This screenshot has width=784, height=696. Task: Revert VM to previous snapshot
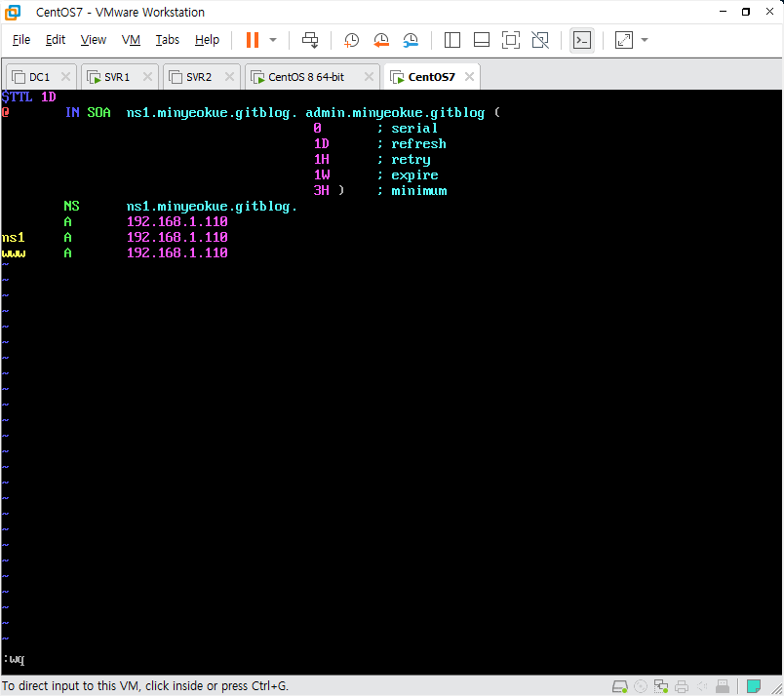(381, 40)
